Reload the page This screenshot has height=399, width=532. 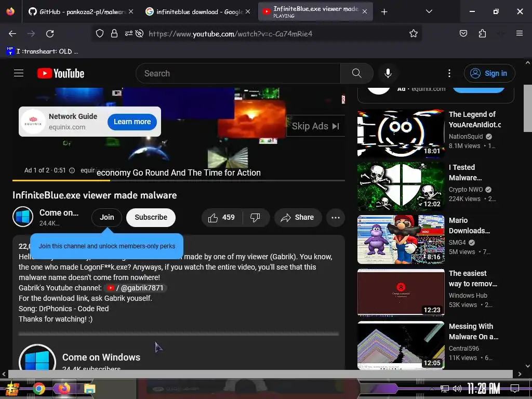coord(50,34)
